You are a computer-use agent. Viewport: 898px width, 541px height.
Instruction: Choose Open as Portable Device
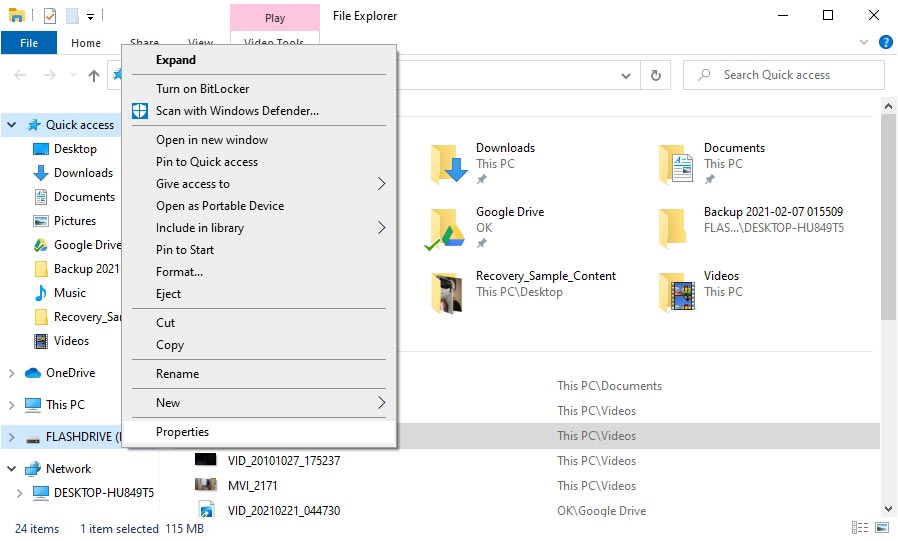[259, 206]
